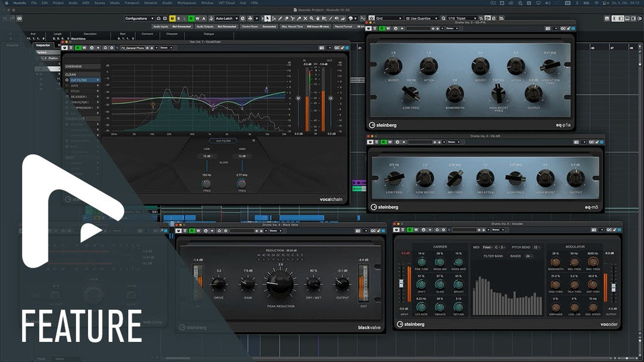
Task: Click the QC icon in VocalChain header
Action: click(x=337, y=48)
